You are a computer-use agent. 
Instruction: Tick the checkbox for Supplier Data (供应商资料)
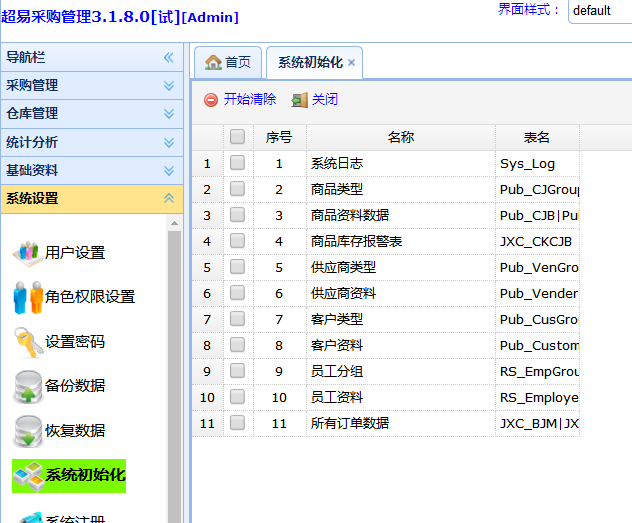(237, 293)
